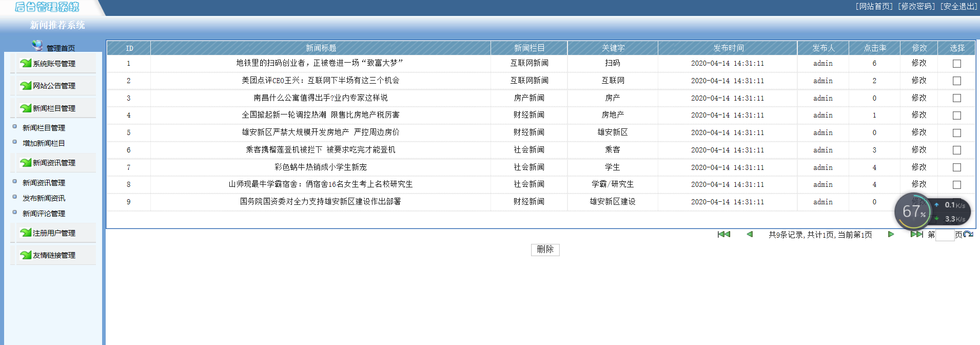Screen dimensions: 980x345
Task: Jump to last page with double-right arrow
Action: point(916,234)
